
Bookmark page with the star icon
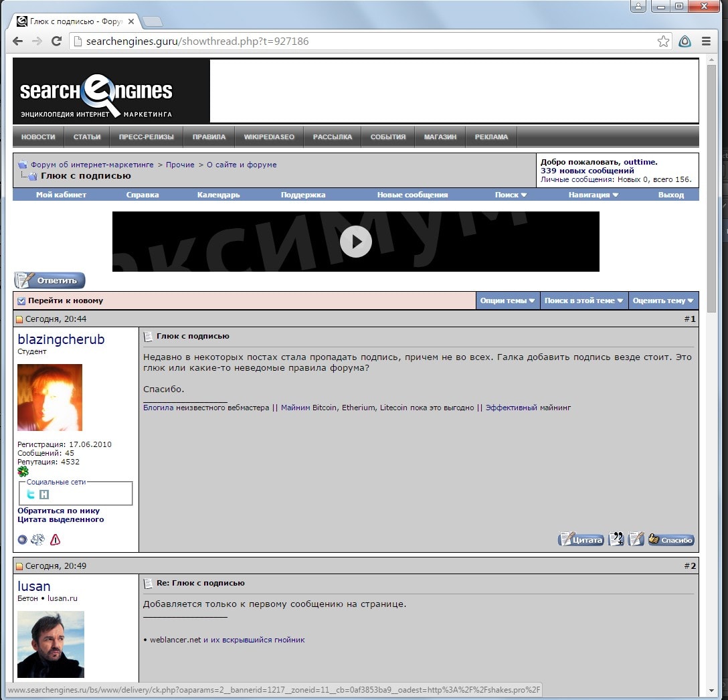663,41
